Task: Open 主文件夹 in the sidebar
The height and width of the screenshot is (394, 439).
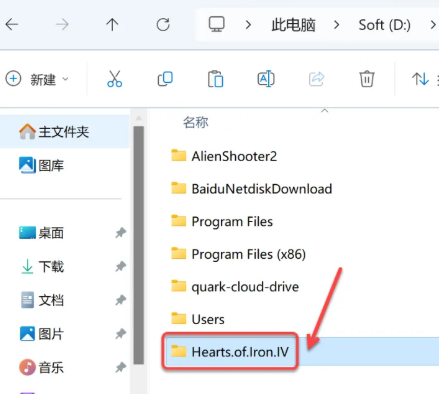Action: pos(64,132)
